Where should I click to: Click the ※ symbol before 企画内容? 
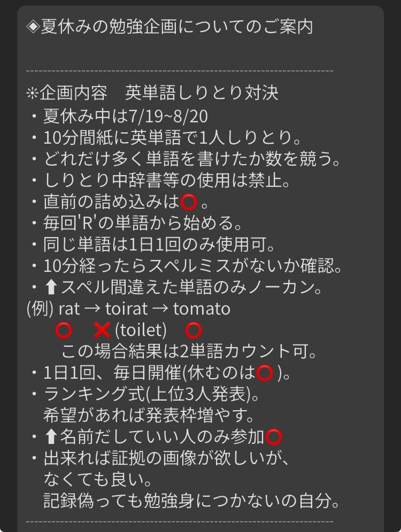33,93
